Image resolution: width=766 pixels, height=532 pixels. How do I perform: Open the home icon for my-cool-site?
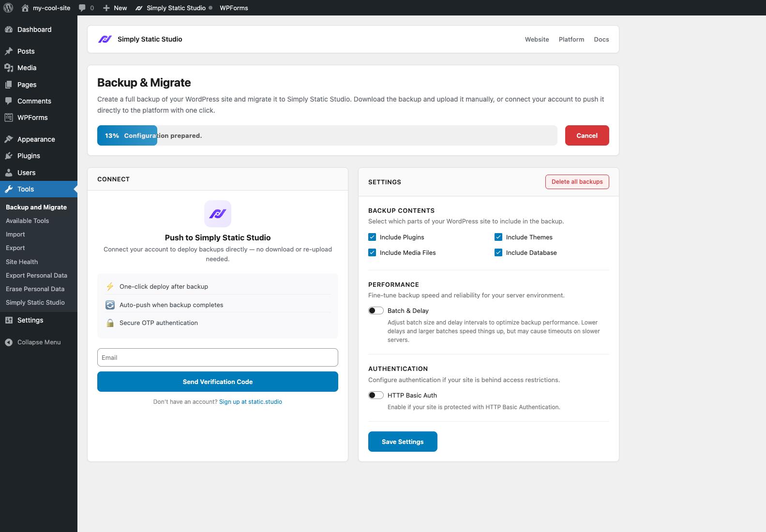[x=25, y=8]
